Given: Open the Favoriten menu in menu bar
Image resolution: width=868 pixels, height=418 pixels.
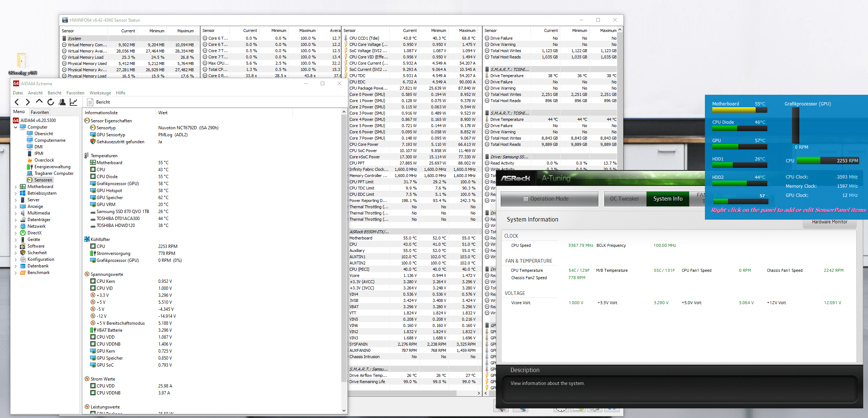Looking at the screenshot, I should pyautogui.click(x=75, y=93).
